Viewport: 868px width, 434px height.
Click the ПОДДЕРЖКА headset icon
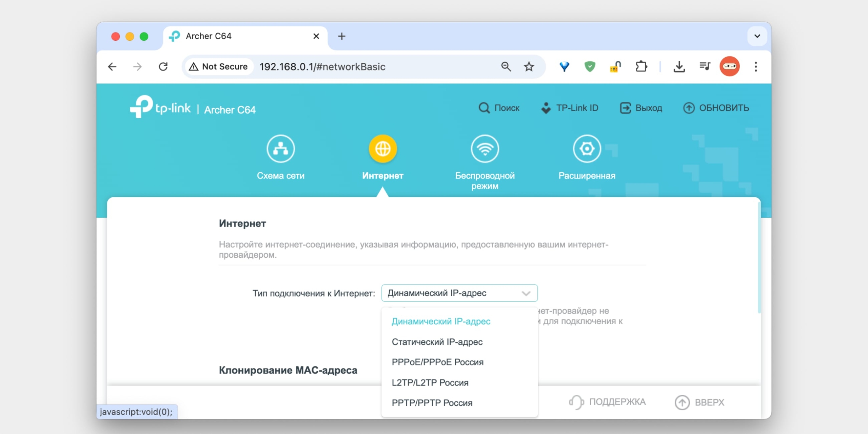(576, 402)
